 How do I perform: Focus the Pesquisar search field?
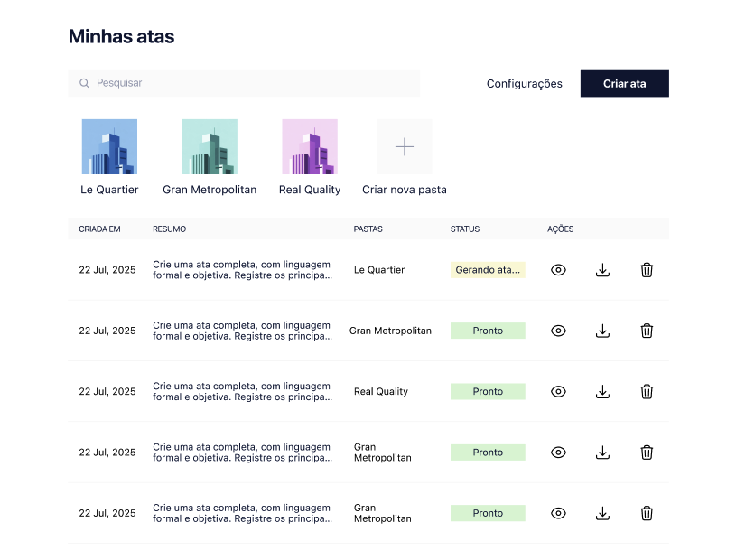point(244,83)
